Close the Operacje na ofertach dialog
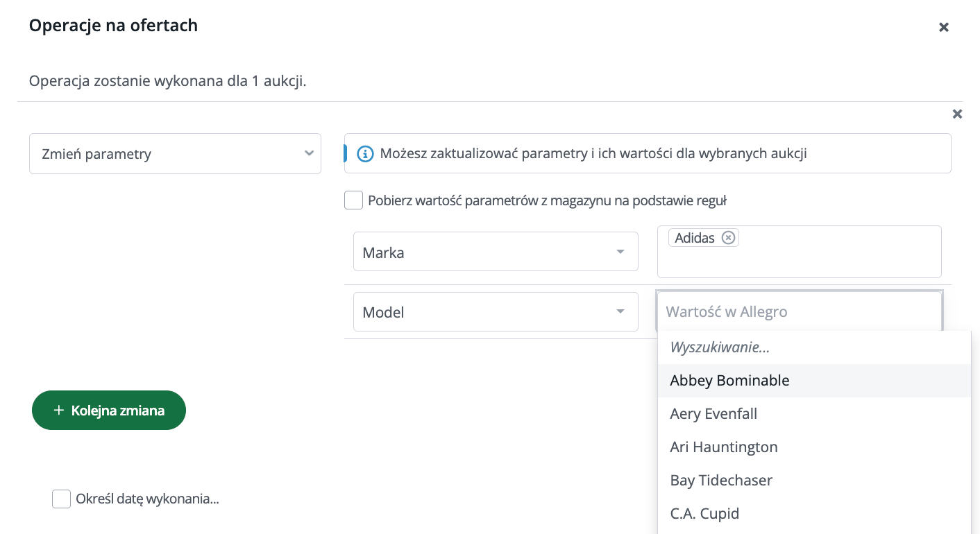 click(943, 27)
